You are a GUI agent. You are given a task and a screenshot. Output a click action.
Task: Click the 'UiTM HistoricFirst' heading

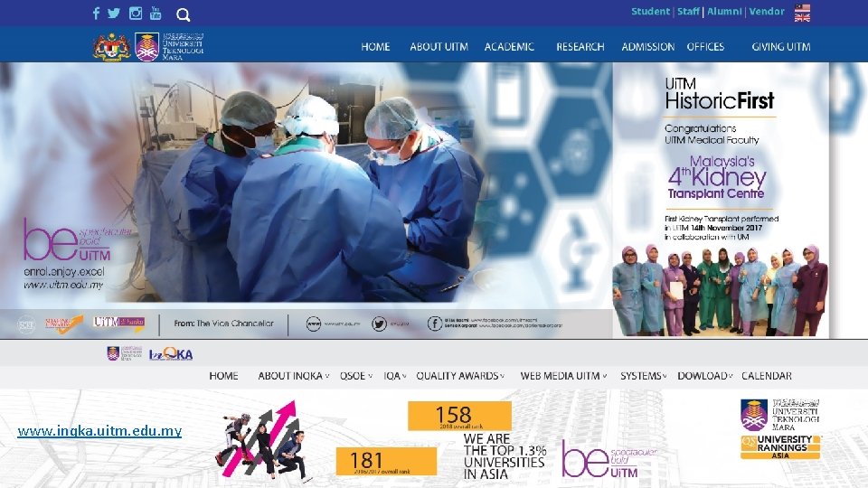(719, 94)
